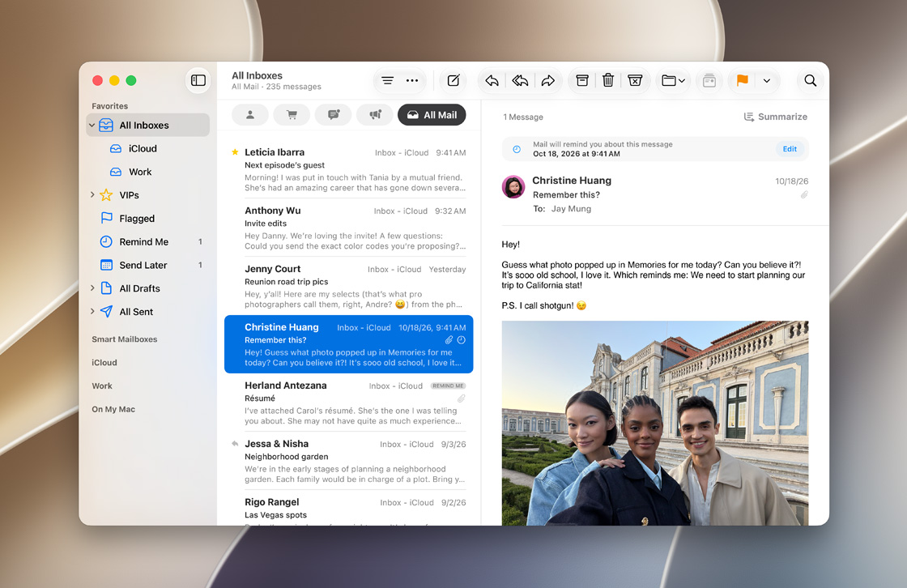907x588 pixels.
Task: Click the attachment paperclip in message header
Action: [804, 195]
